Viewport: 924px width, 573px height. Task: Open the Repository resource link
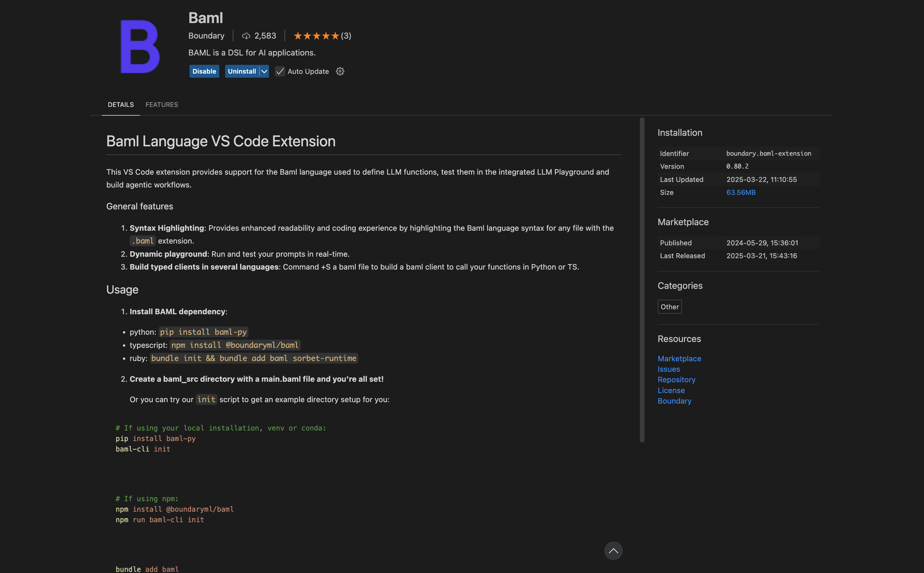(x=676, y=380)
